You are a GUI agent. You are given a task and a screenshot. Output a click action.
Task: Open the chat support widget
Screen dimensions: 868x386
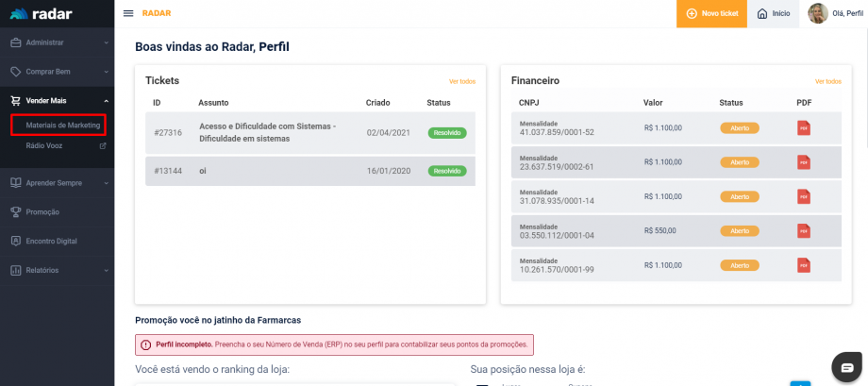point(846,367)
